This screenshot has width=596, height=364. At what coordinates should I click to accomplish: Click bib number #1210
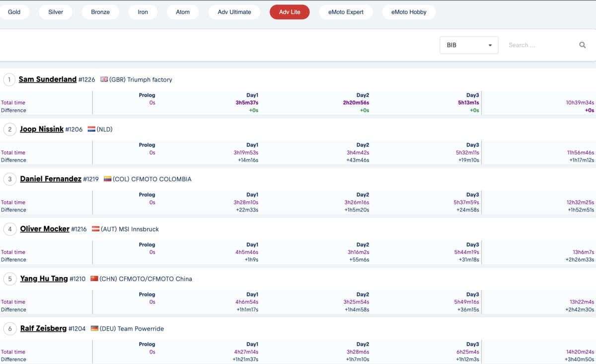coord(77,279)
